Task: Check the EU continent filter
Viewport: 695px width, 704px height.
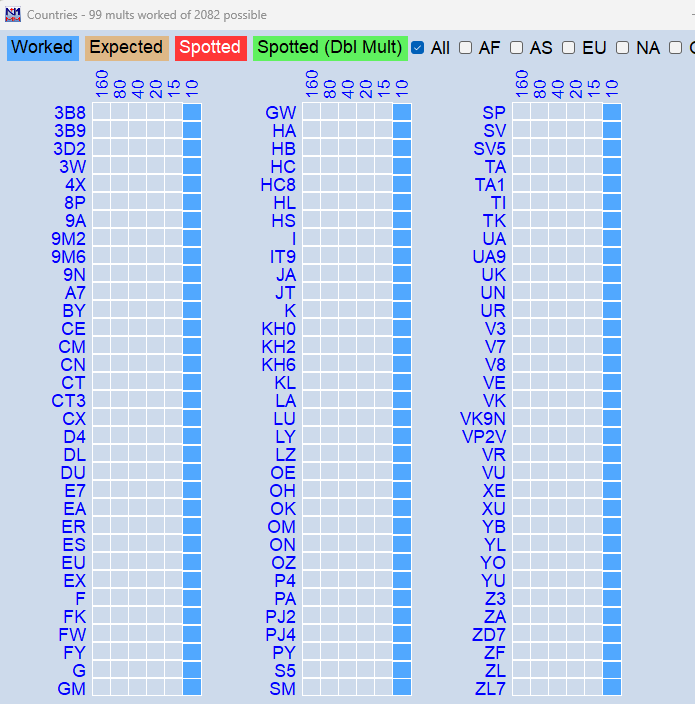Action: point(568,47)
